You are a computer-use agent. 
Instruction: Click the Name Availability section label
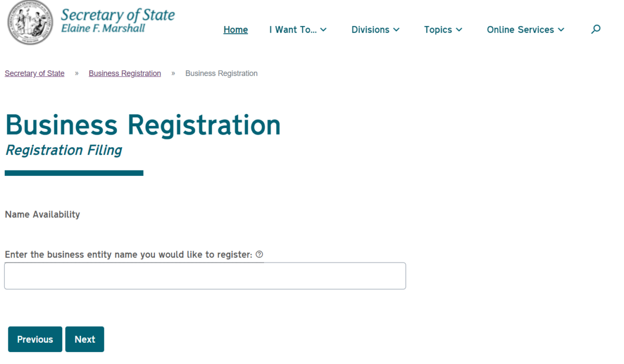(42, 214)
